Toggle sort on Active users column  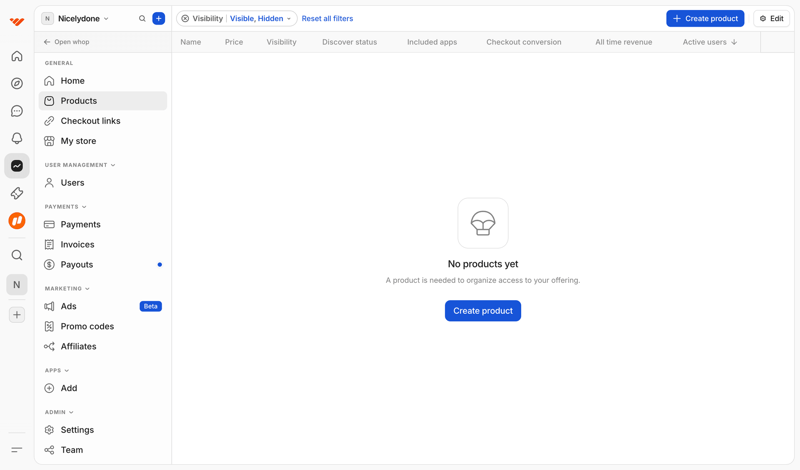(710, 42)
